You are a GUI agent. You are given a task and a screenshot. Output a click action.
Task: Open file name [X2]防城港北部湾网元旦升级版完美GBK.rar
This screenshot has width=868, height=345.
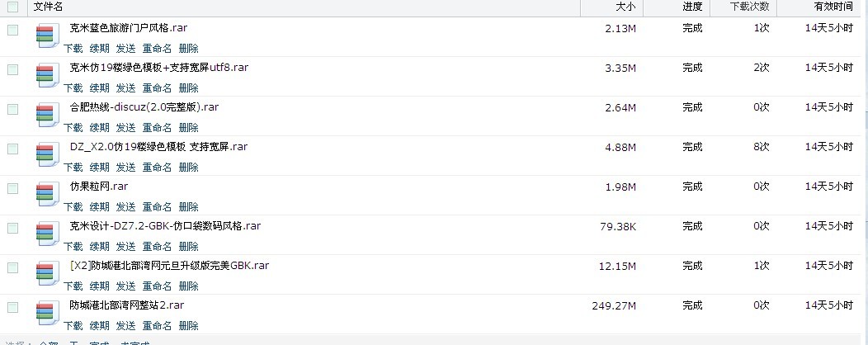tap(169, 266)
